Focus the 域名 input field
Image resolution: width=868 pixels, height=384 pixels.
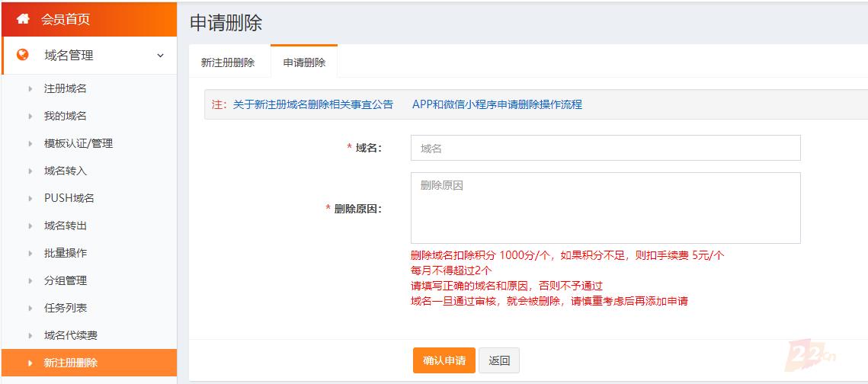click(x=606, y=148)
